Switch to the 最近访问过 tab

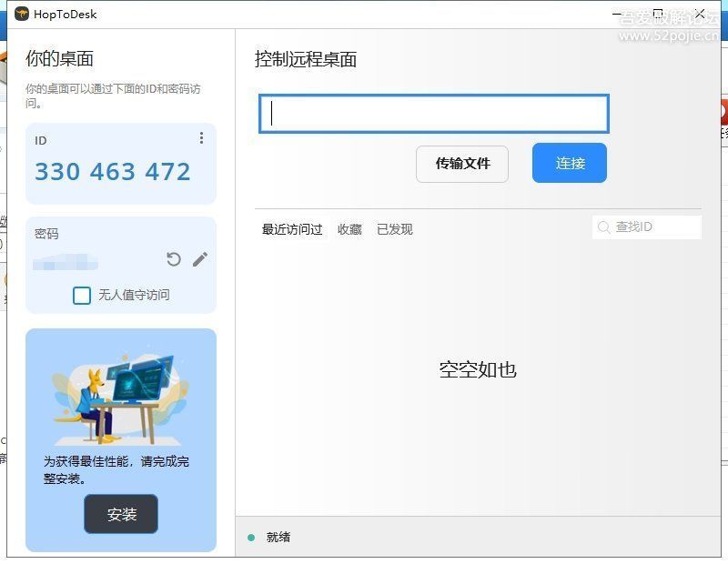tap(292, 229)
